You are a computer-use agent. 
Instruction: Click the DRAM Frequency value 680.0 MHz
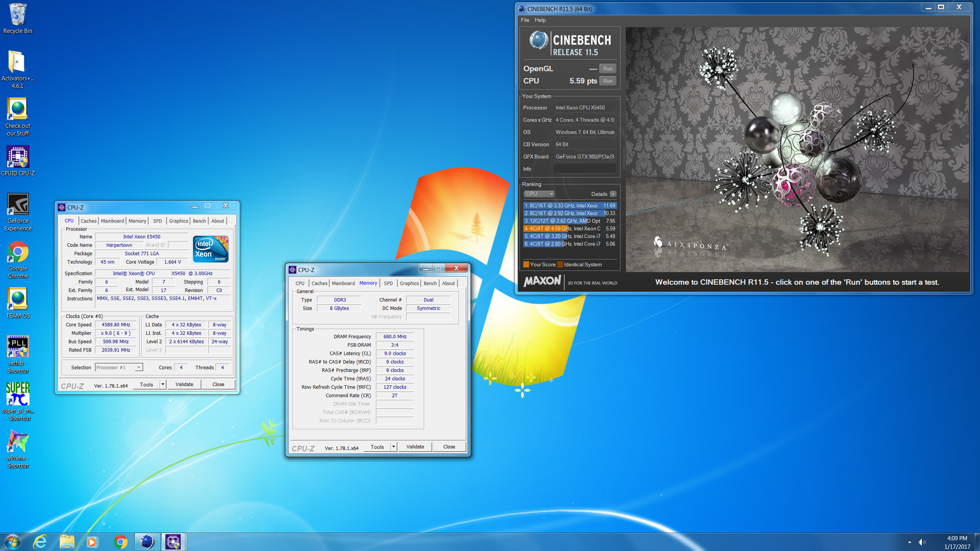tap(395, 336)
